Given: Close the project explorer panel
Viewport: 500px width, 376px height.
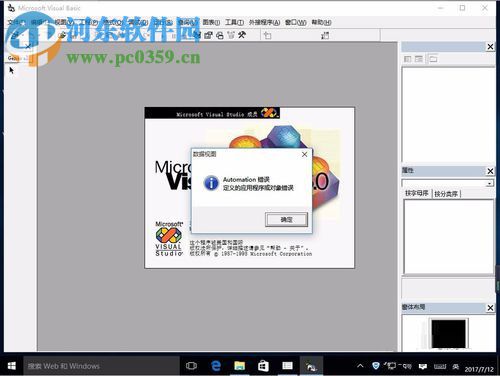Looking at the screenshot, I should point(490,47).
